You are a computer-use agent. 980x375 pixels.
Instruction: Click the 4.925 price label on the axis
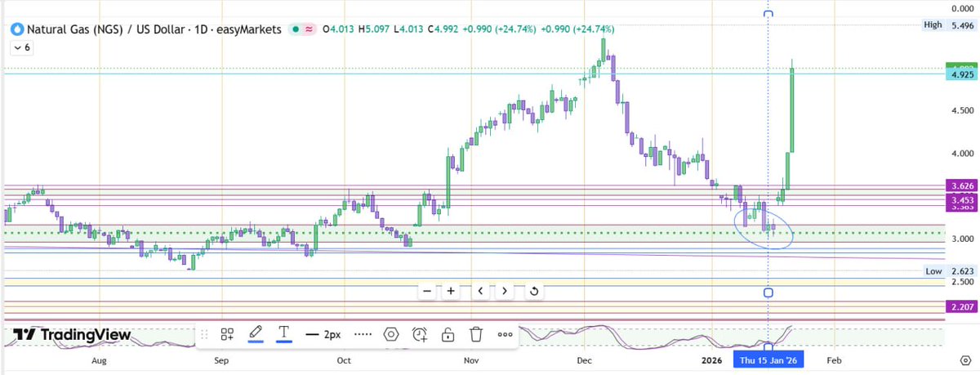click(961, 75)
